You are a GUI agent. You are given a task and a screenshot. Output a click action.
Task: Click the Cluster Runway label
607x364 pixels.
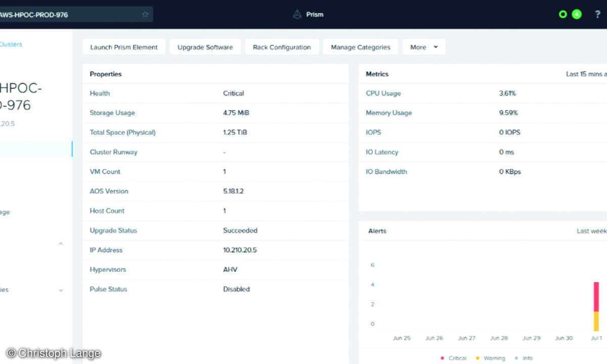pos(113,152)
